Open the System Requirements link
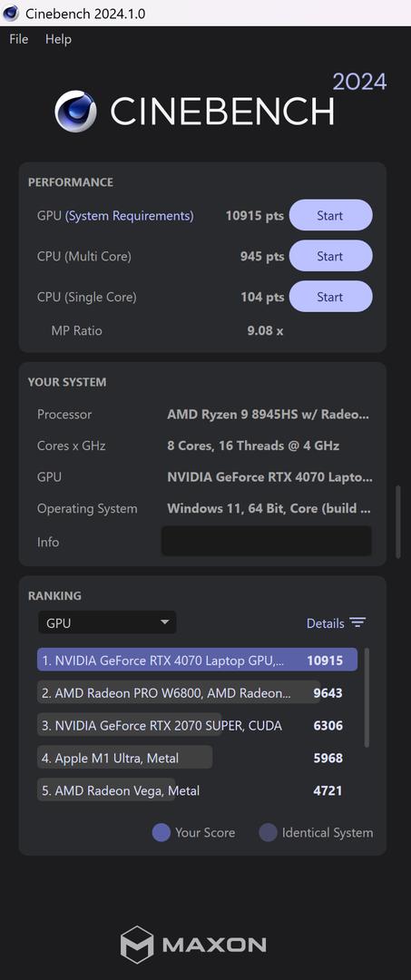Image resolution: width=411 pixels, height=980 pixels. 130,216
